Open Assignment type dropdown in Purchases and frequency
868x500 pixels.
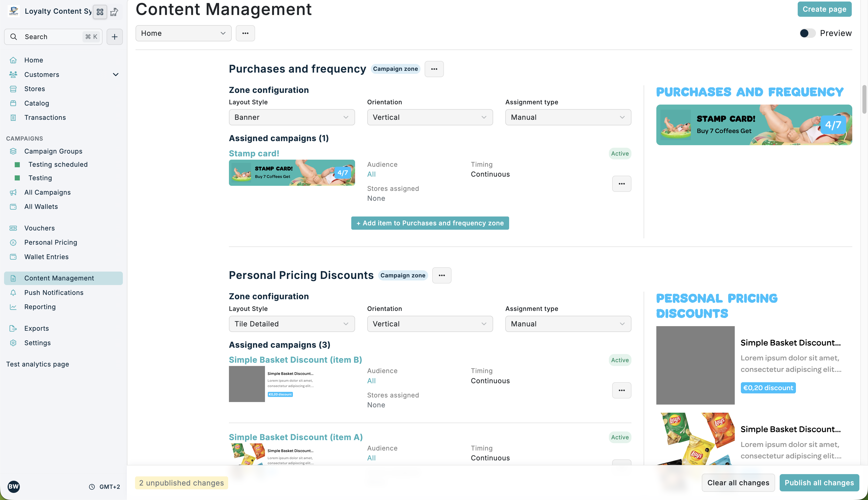click(x=568, y=117)
